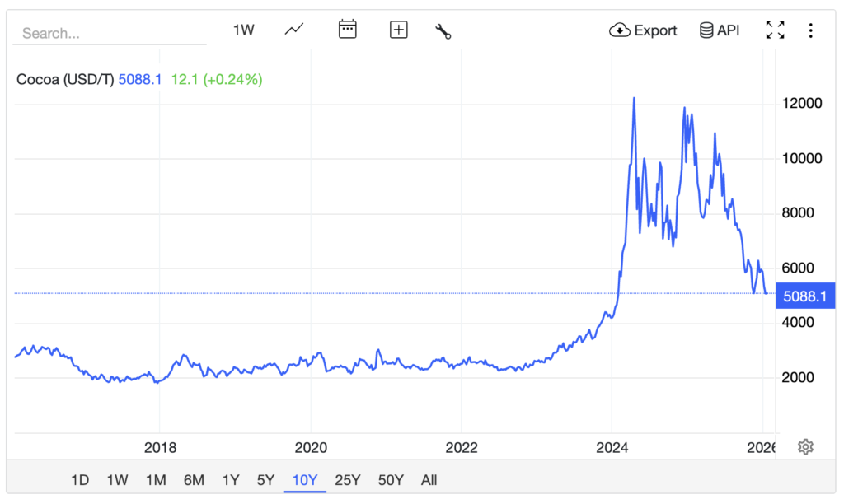Screen dimensions: 844x504
Task: Select the 1D time range
Action: (80, 480)
